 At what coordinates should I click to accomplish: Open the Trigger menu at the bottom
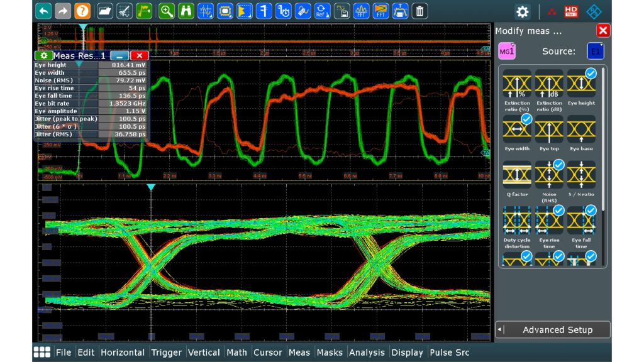coord(165,353)
